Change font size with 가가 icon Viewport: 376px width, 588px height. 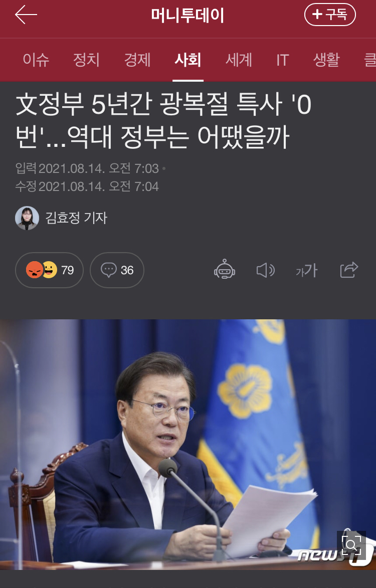pos(307,270)
